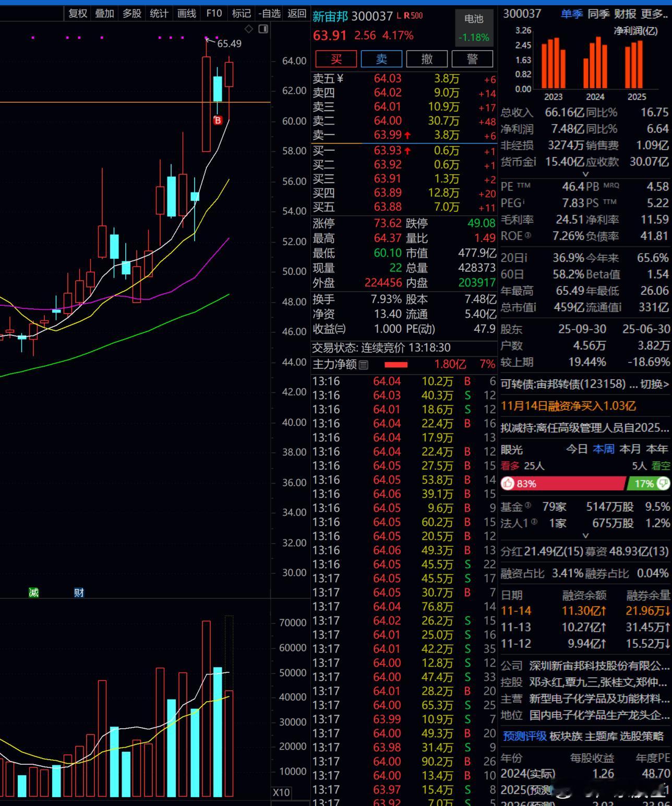Viewport: 672px width, 806px height.
Task: Click the ¥ symbol beside 卖五
Action: click(340, 79)
